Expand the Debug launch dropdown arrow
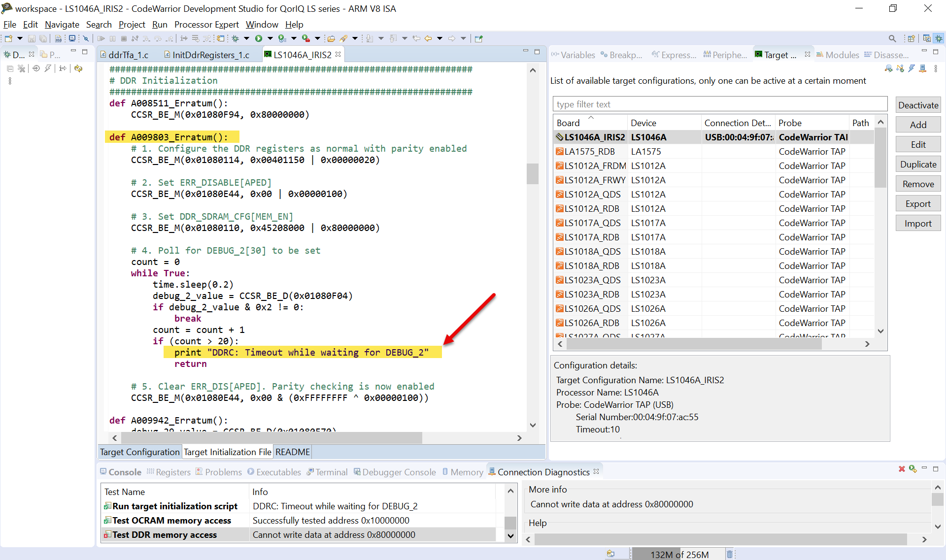 (x=246, y=38)
